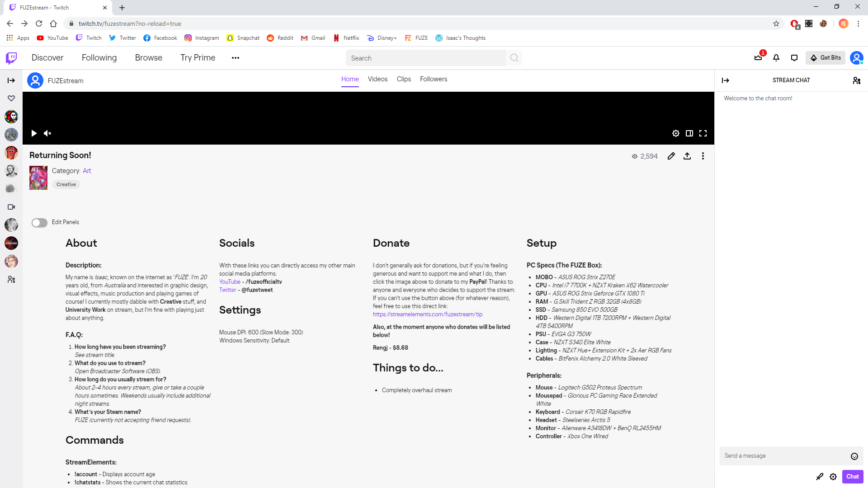The height and width of the screenshot is (488, 868).
Task: Open Prime loot crown icon
Action: click(x=758, y=57)
